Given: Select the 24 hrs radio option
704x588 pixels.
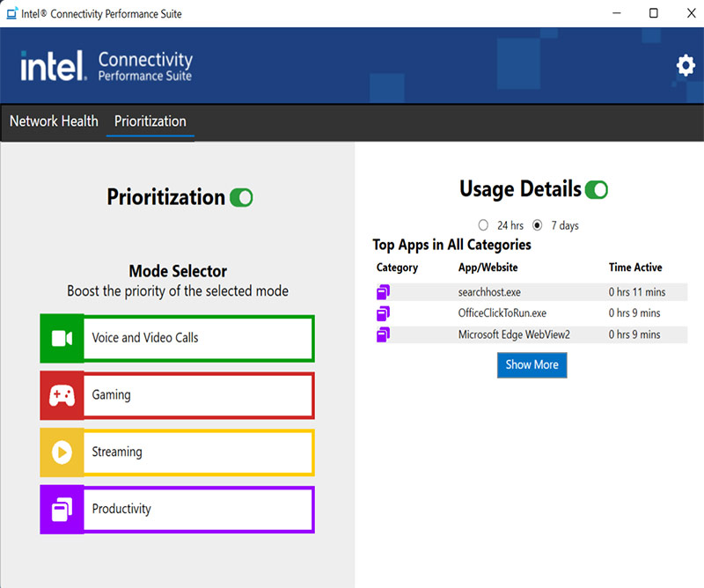Looking at the screenshot, I should coord(483,225).
